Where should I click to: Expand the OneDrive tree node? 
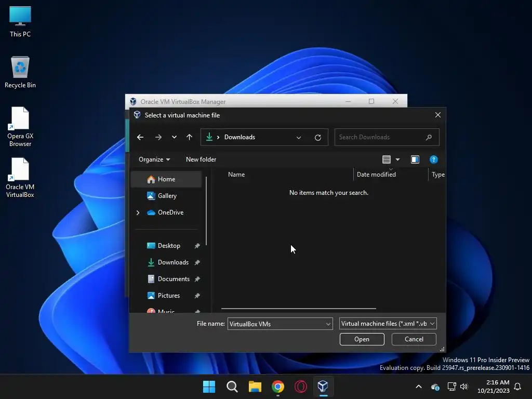coord(138,212)
